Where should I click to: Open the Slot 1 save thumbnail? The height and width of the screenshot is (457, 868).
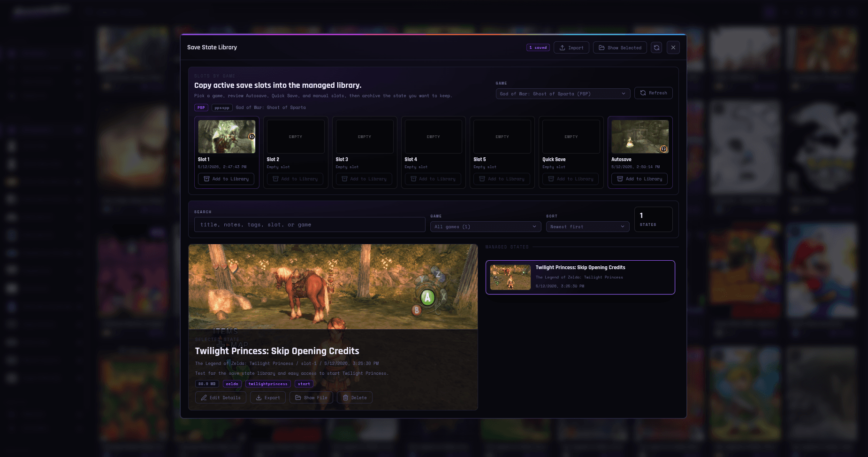(x=227, y=137)
